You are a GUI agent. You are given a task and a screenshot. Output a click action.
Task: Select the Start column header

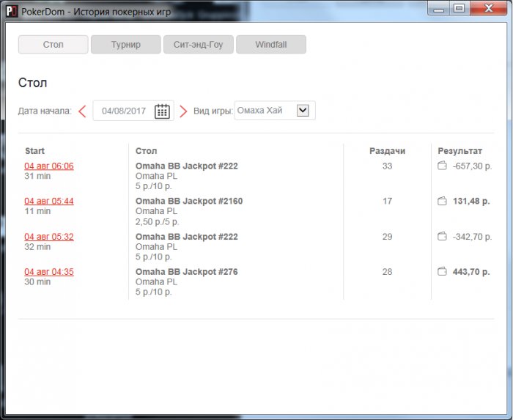pyautogui.click(x=34, y=151)
